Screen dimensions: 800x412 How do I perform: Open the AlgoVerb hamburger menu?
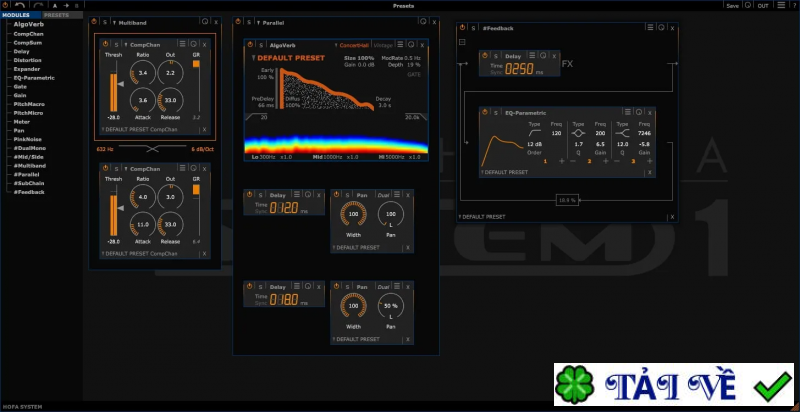tap(401, 44)
